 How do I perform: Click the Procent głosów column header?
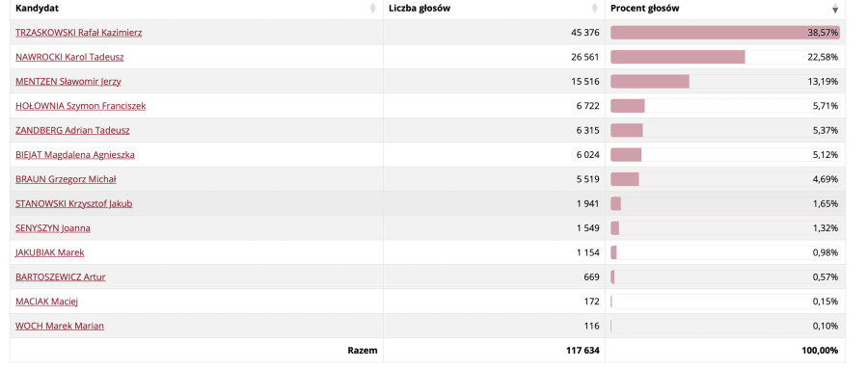[725, 9]
